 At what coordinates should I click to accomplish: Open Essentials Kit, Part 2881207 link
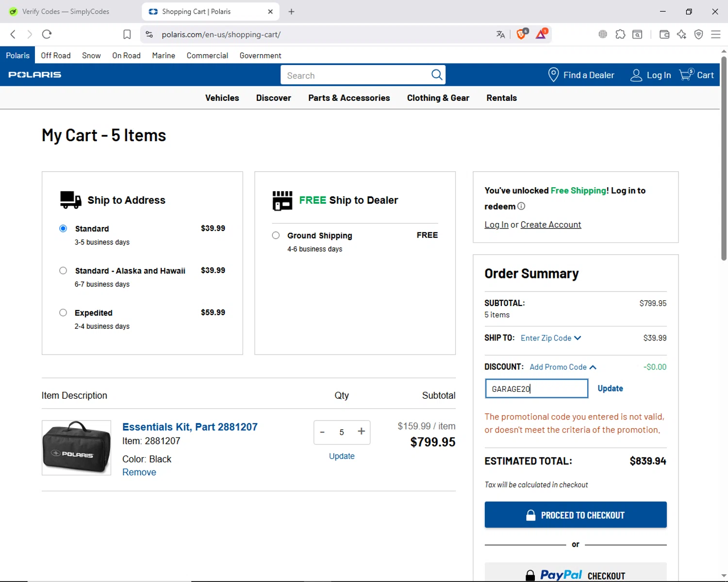coord(190,427)
